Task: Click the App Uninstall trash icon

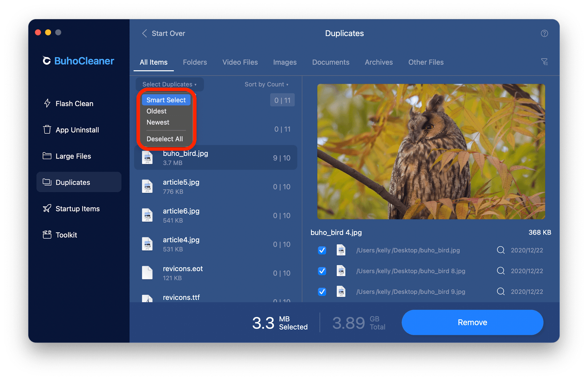Action: tap(47, 130)
